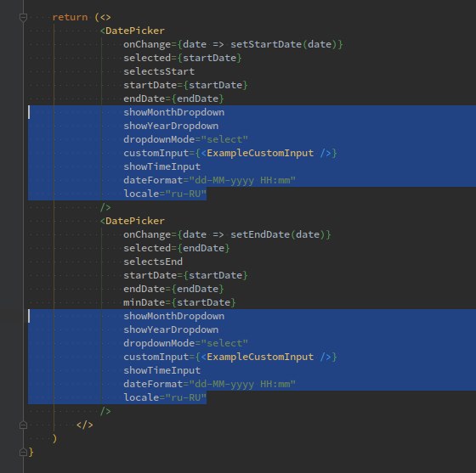
Task: Click the selected={startDate} attribute
Action: [x=183, y=58]
